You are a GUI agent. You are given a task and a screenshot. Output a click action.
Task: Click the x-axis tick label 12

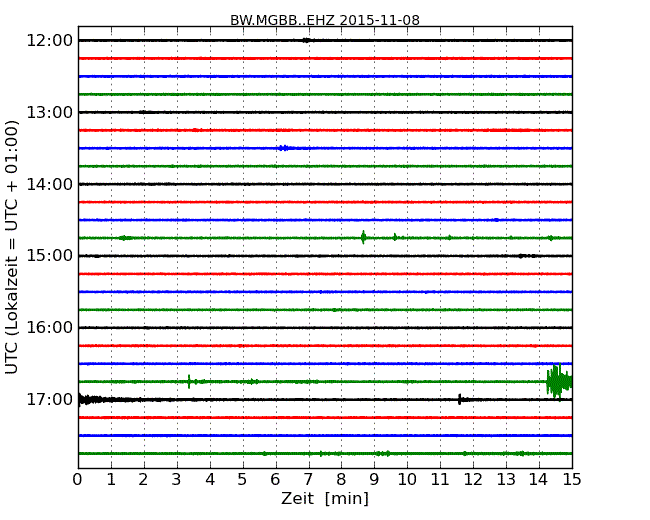(473, 480)
